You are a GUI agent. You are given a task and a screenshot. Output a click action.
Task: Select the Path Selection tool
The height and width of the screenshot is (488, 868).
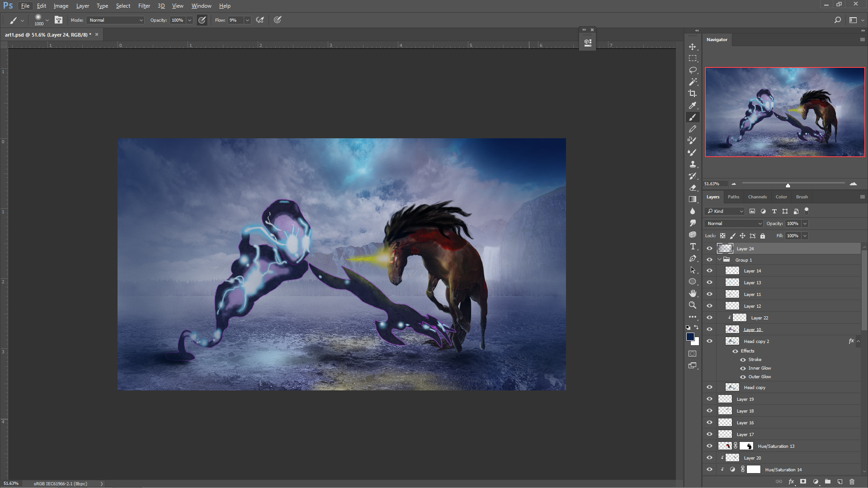[693, 270]
